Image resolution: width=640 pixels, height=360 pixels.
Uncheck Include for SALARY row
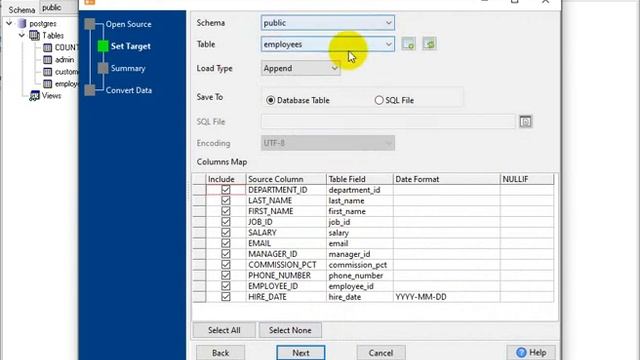click(x=226, y=232)
